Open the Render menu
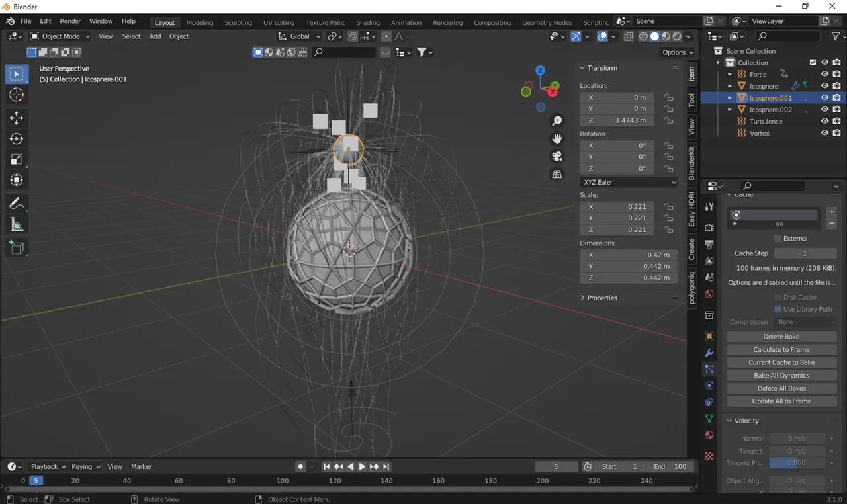The width and height of the screenshot is (847, 504). (x=70, y=21)
